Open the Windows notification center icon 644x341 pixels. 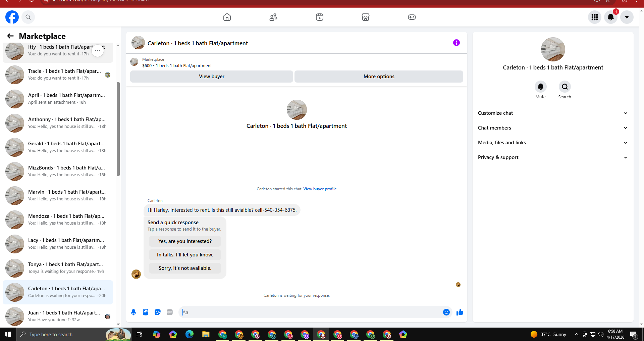(634, 334)
